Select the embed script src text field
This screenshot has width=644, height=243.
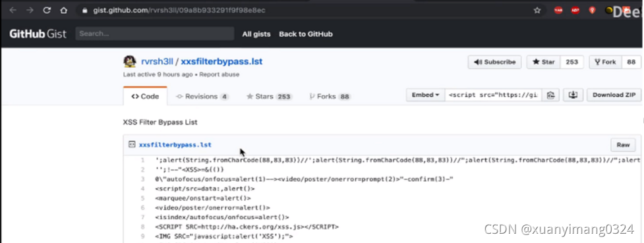pyautogui.click(x=493, y=95)
